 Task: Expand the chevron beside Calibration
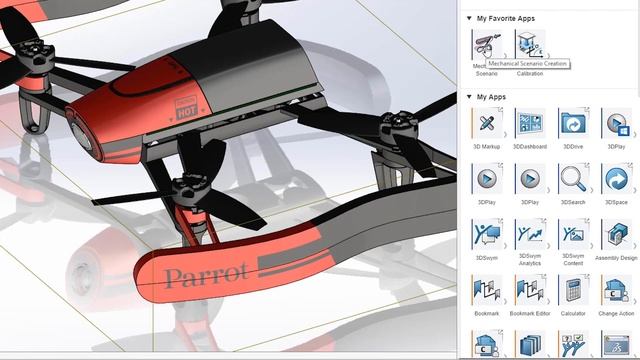point(548,56)
